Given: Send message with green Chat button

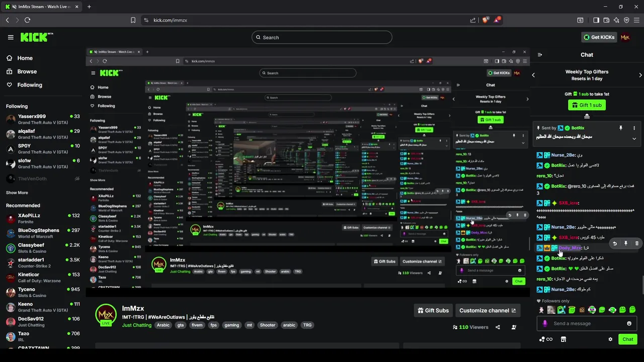Looking at the screenshot, I should (627, 339).
